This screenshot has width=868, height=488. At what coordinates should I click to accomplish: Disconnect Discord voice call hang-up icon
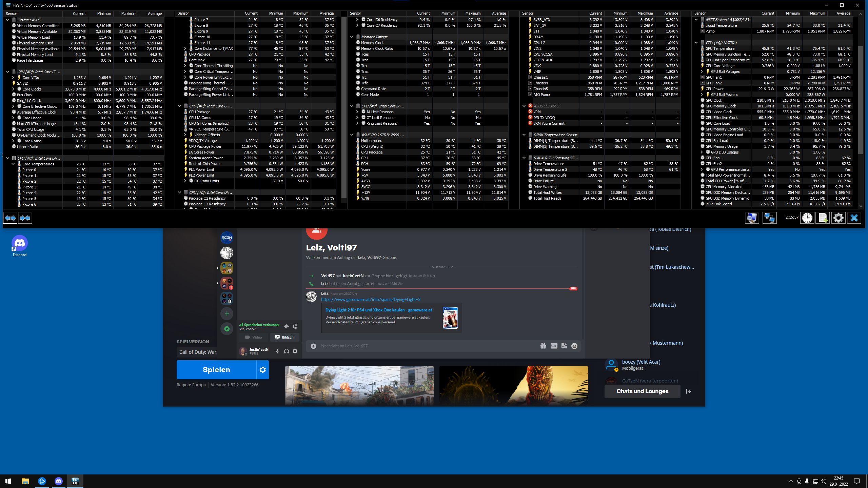pyautogui.click(x=295, y=326)
